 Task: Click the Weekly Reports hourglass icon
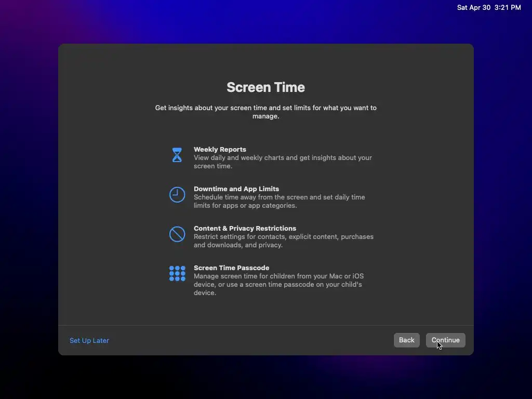tap(177, 155)
